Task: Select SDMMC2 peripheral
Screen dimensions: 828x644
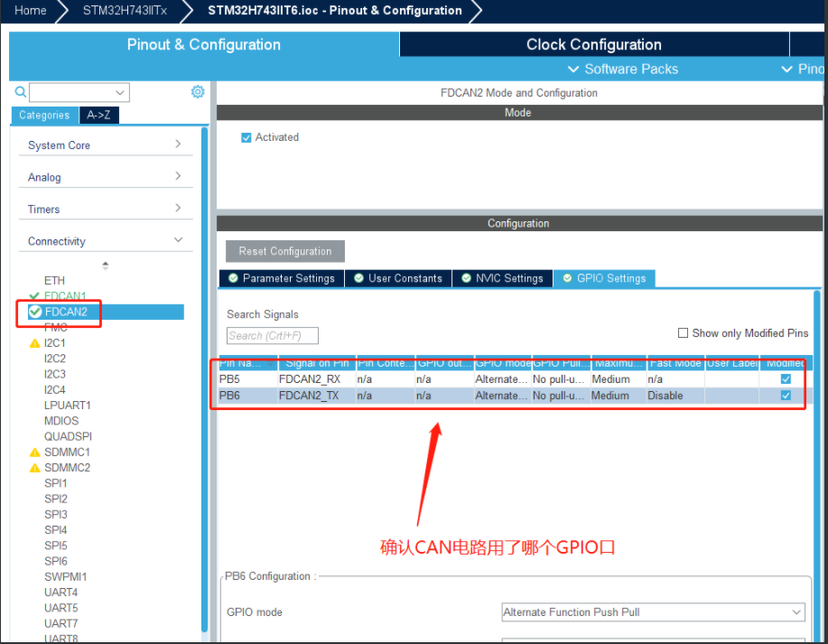Action: click(x=67, y=468)
